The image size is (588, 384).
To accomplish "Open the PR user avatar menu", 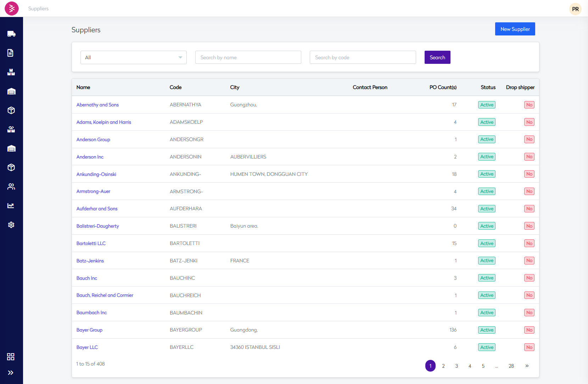I will pyautogui.click(x=575, y=9).
